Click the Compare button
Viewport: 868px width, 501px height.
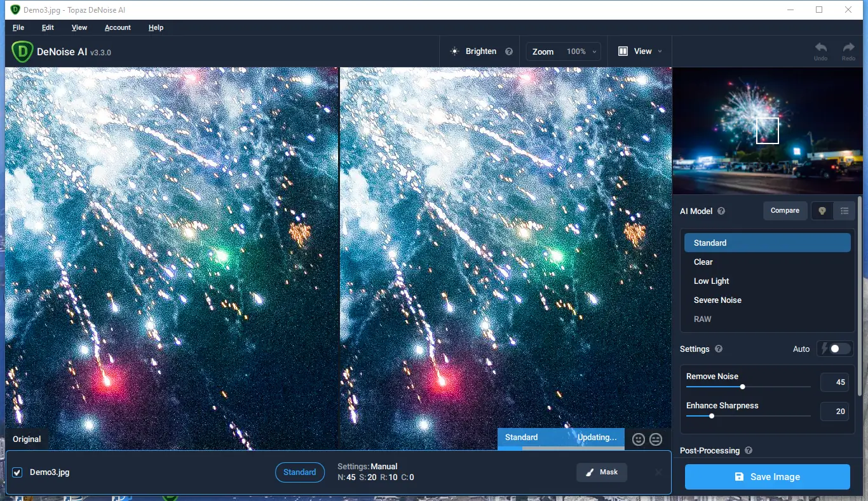click(x=785, y=211)
